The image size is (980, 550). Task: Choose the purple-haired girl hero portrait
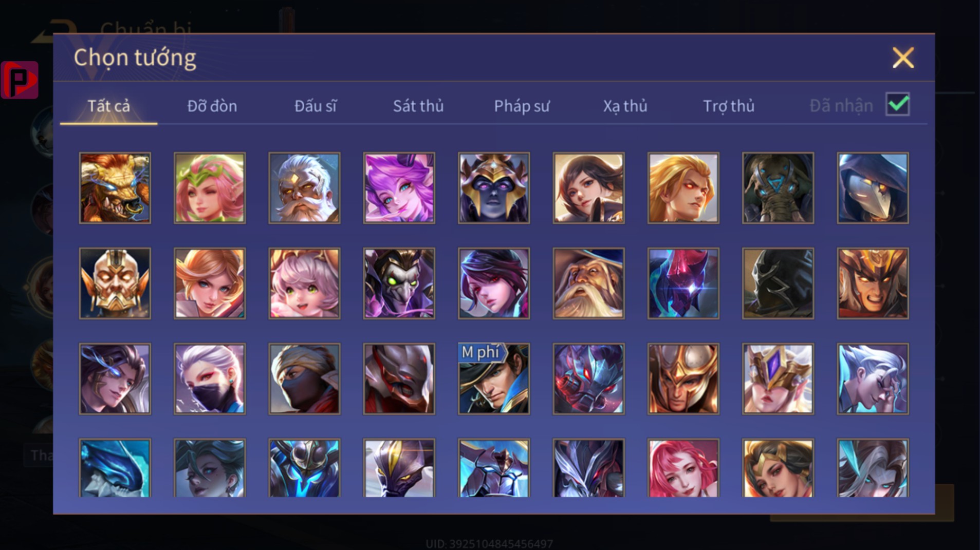pos(399,187)
